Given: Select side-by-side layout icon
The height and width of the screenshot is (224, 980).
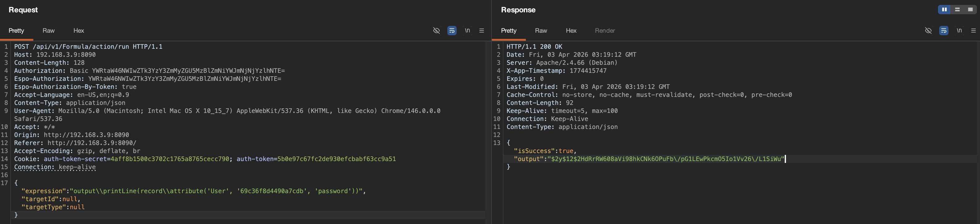Looking at the screenshot, I should (944, 10).
